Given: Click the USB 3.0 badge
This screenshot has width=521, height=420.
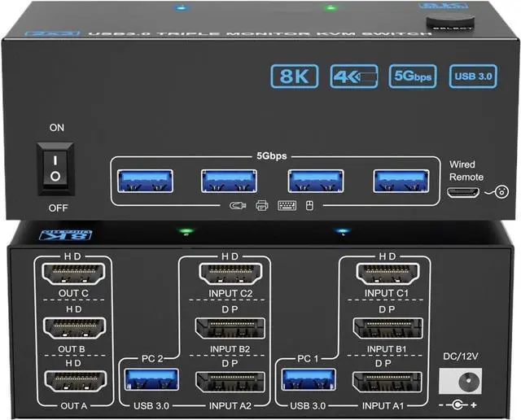Looking at the screenshot, I should click(473, 77).
